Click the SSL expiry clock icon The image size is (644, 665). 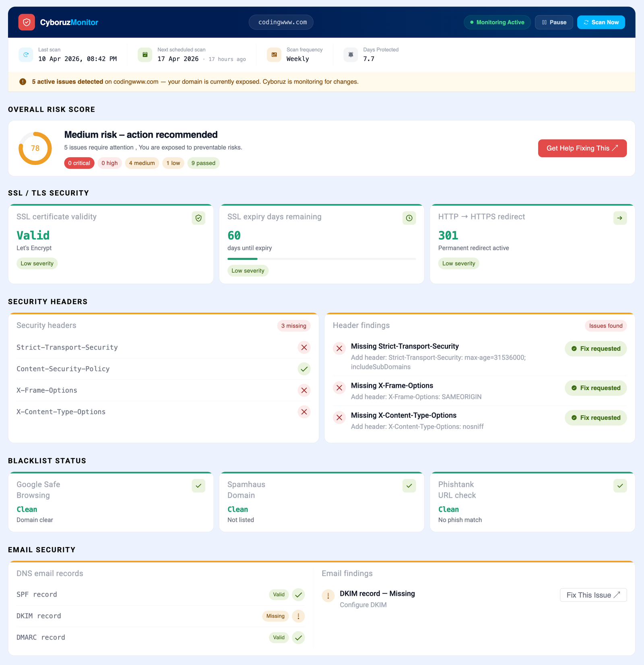(x=409, y=218)
